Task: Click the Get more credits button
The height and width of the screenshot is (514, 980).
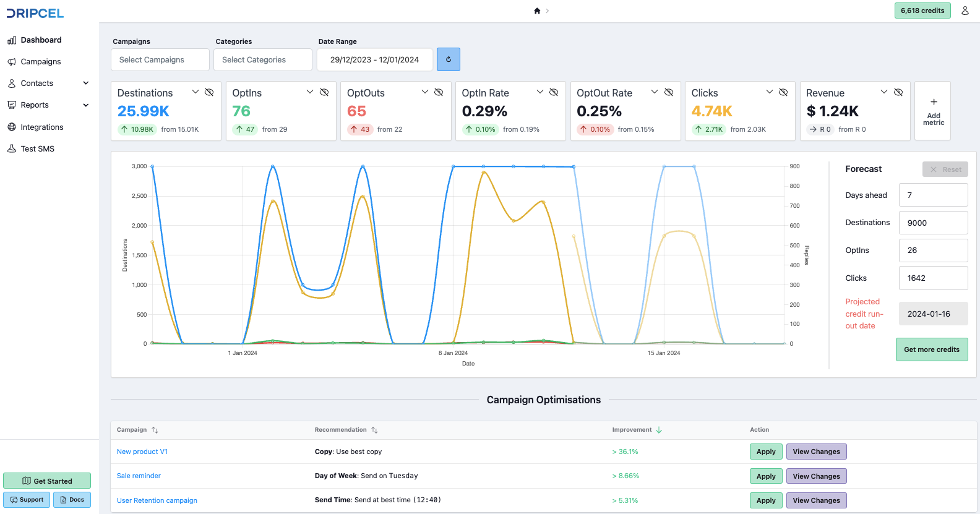Action: pyautogui.click(x=931, y=349)
